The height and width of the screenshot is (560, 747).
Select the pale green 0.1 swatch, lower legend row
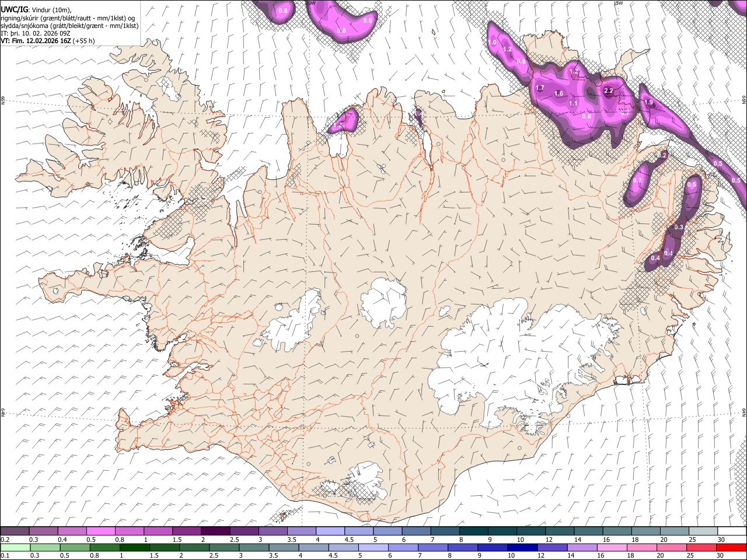tap(15, 547)
